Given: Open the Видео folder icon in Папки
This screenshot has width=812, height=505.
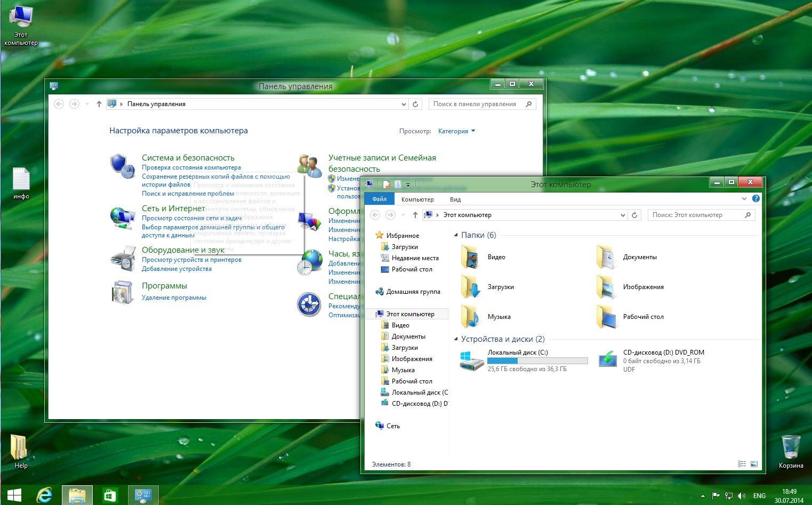Looking at the screenshot, I should (471, 257).
